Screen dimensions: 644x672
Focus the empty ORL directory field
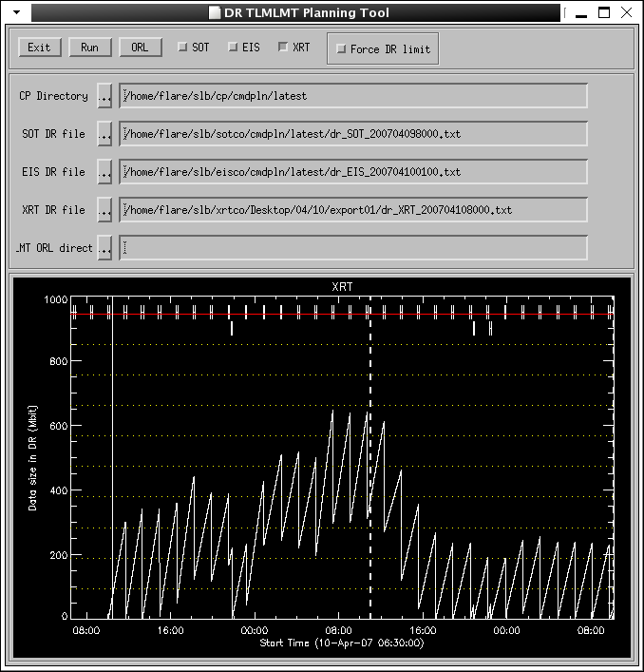(353, 248)
